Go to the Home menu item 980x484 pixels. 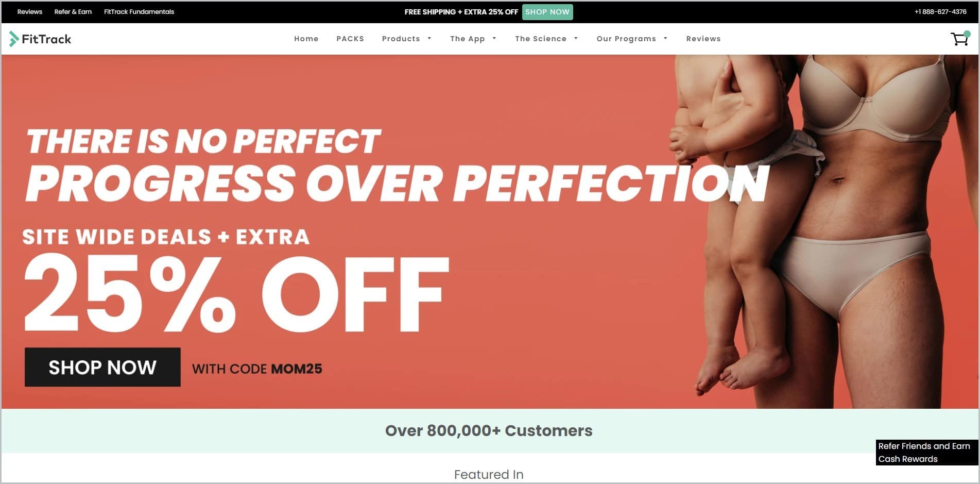(x=306, y=39)
